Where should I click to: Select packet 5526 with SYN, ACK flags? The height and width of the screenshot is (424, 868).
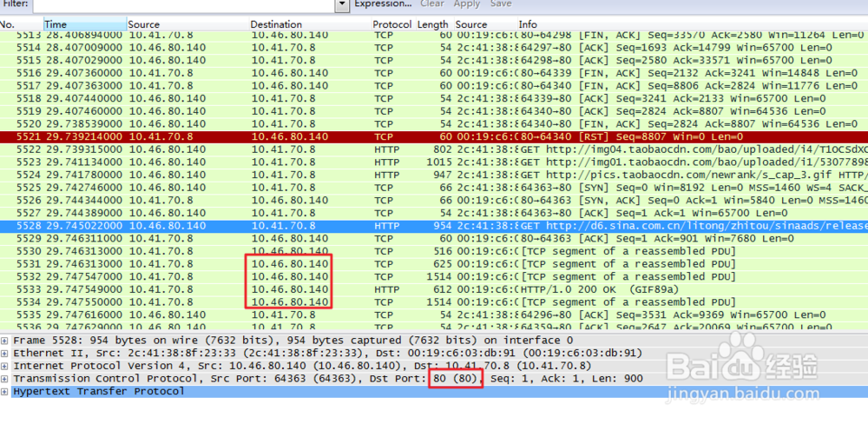[434, 200]
